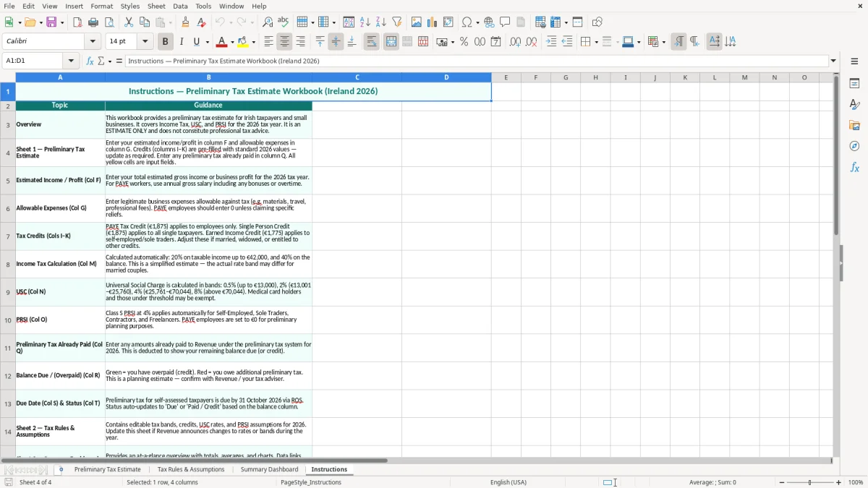Click the Print icon
The image size is (868, 488).
(x=93, y=22)
